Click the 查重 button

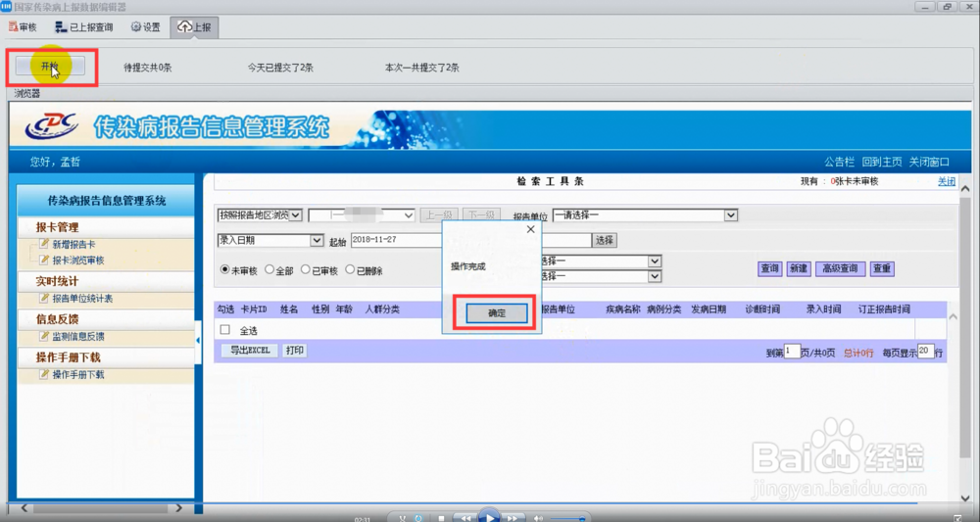tap(882, 268)
